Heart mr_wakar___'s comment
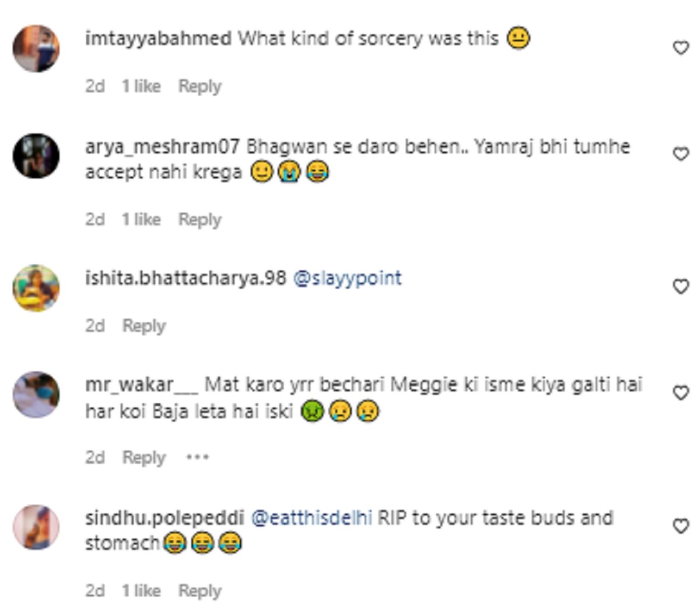The width and height of the screenshot is (700, 611). 681,394
